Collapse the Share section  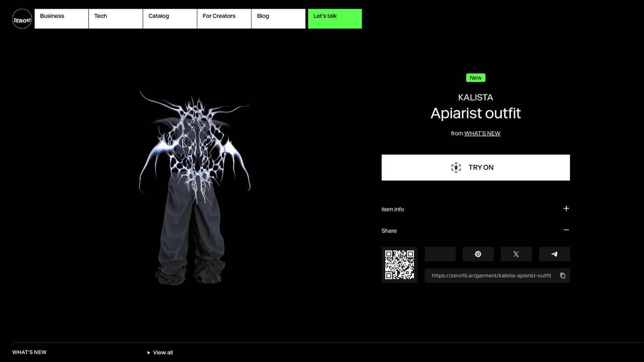475,231
